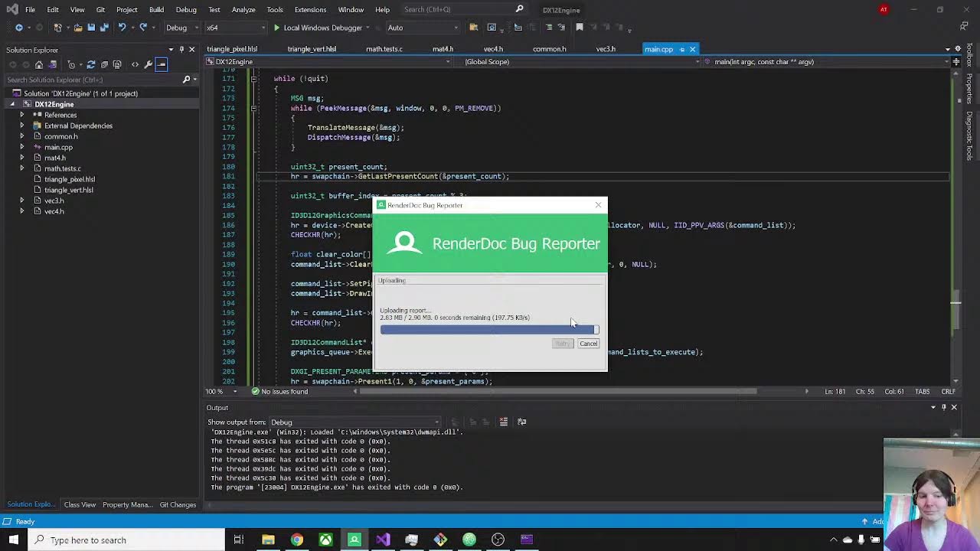Click the Live Share icon at top right

[x=965, y=27]
